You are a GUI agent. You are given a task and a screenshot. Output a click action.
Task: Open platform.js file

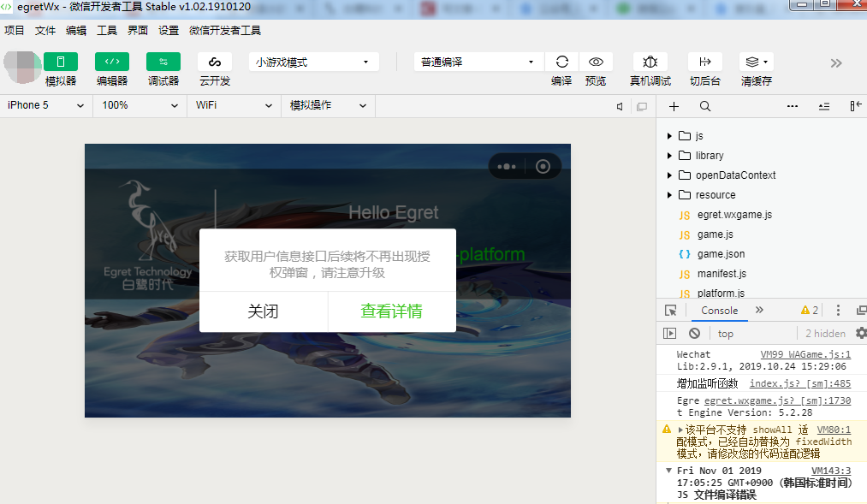[721, 293]
